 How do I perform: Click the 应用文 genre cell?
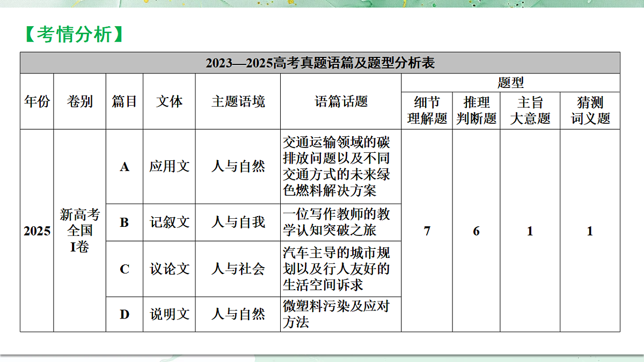pos(170,167)
